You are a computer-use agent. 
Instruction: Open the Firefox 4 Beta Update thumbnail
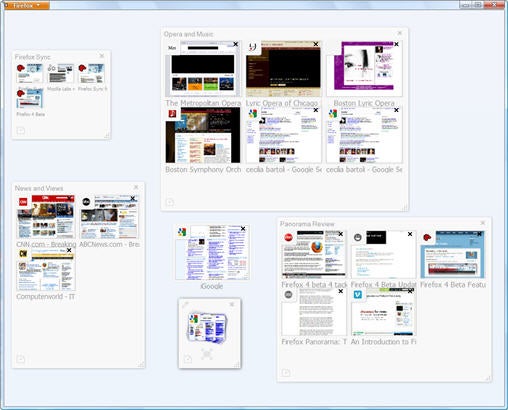pyautogui.click(x=383, y=254)
